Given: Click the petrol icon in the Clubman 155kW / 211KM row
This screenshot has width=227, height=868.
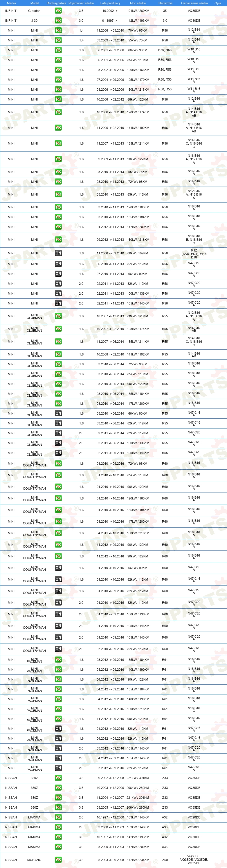Looking at the screenshot, I should point(58,342).
